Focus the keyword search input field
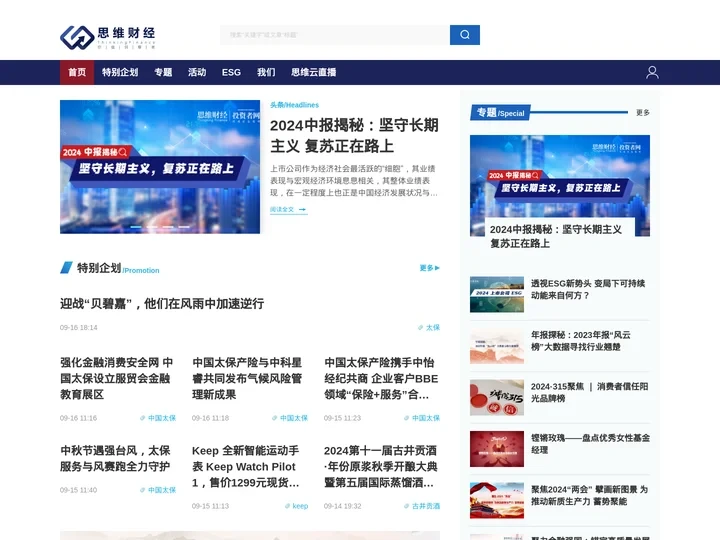Viewport: 720px width, 540px height. point(335,35)
